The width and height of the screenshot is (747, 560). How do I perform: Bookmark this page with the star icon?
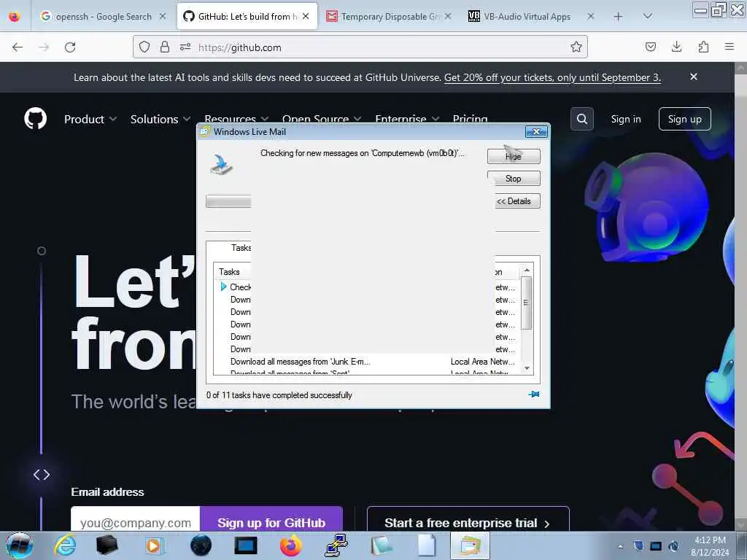tap(576, 47)
